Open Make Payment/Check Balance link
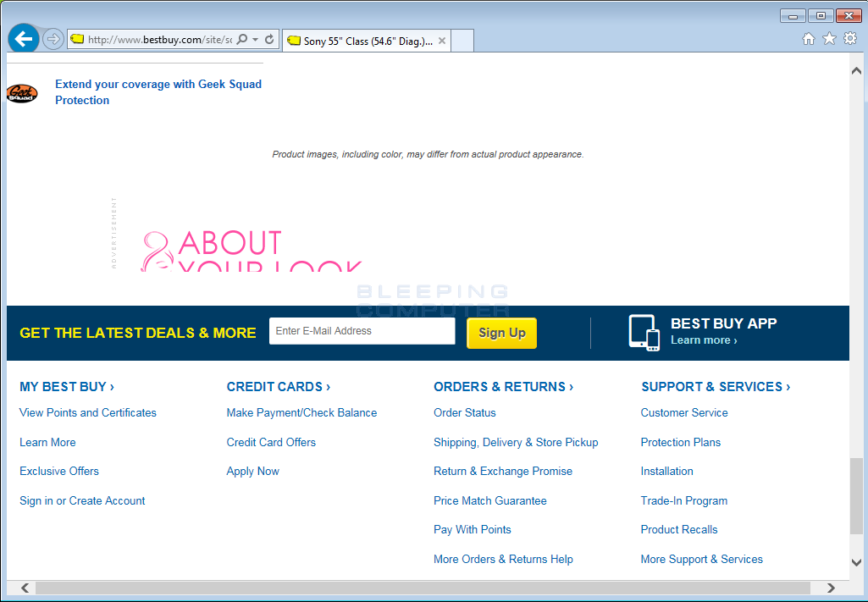Screen dimensions: 868x602 click(x=301, y=413)
